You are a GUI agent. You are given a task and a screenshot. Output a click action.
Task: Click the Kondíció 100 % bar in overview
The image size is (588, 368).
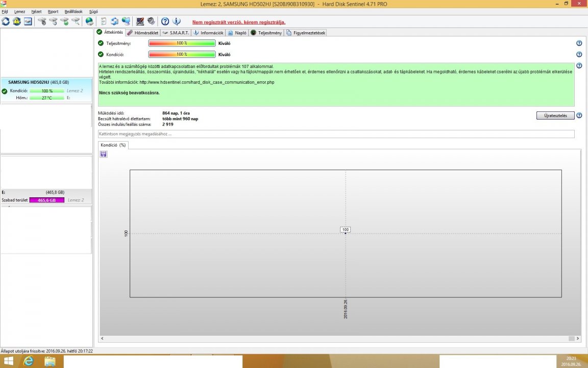pos(182,55)
